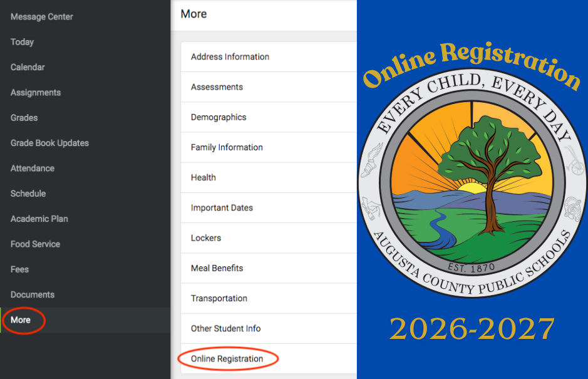Viewport: 588px width, 379px height.
Task: Select Demographics in More list
Action: coord(269,117)
